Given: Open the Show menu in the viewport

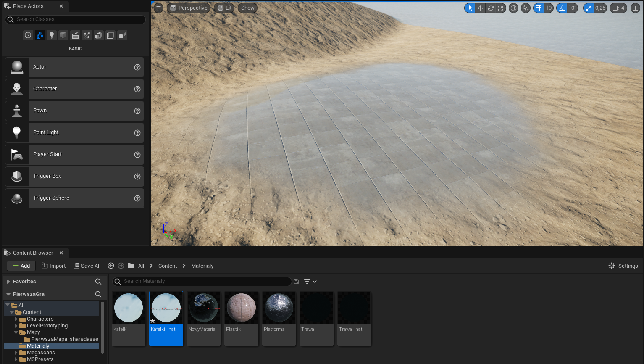Looking at the screenshot, I should pyautogui.click(x=247, y=8).
